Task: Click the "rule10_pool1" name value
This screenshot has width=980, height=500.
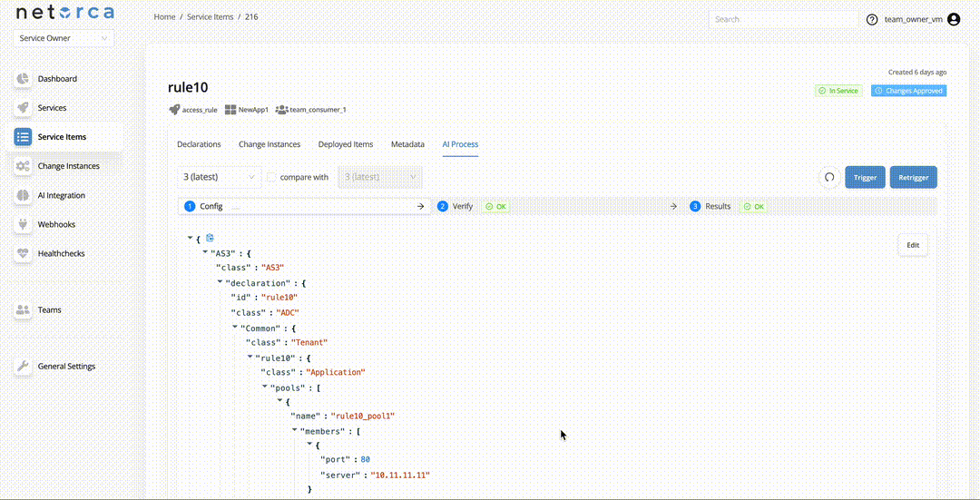Action: [362, 417]
